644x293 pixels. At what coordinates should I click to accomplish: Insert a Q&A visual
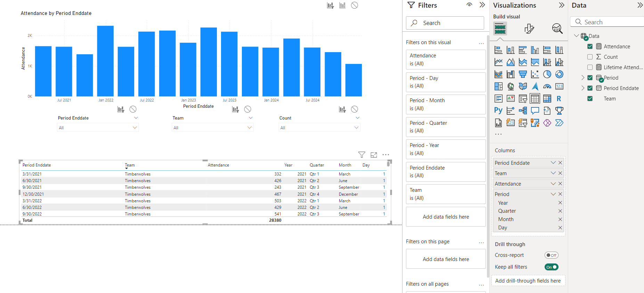[535, 111]
